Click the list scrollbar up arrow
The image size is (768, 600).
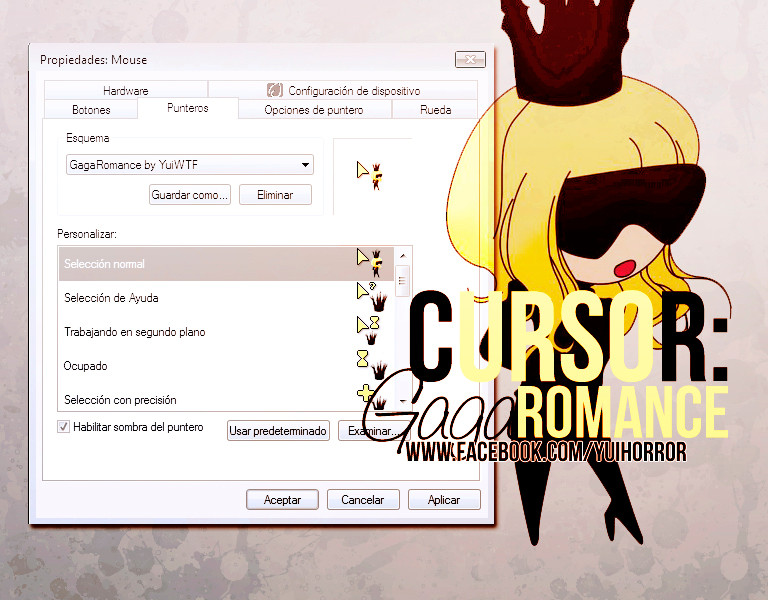click(x=403, y=256)
